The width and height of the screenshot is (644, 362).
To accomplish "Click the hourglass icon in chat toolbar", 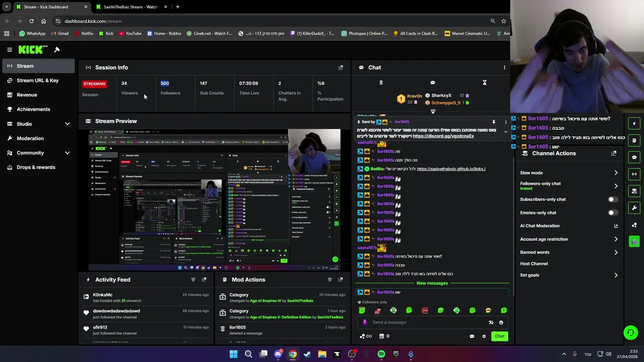I will 485,82.
